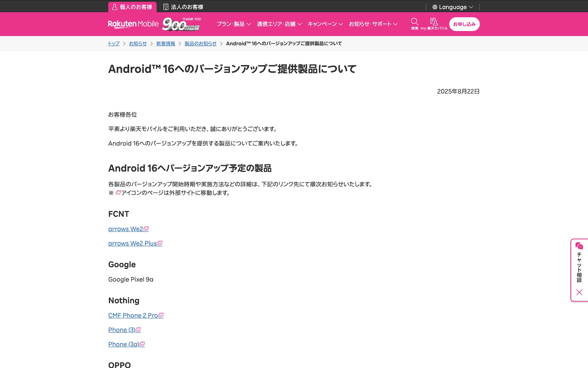Expand the 通信エリア・店舗 menu
The width and height of the screenshot is (588, 368).
279,24
